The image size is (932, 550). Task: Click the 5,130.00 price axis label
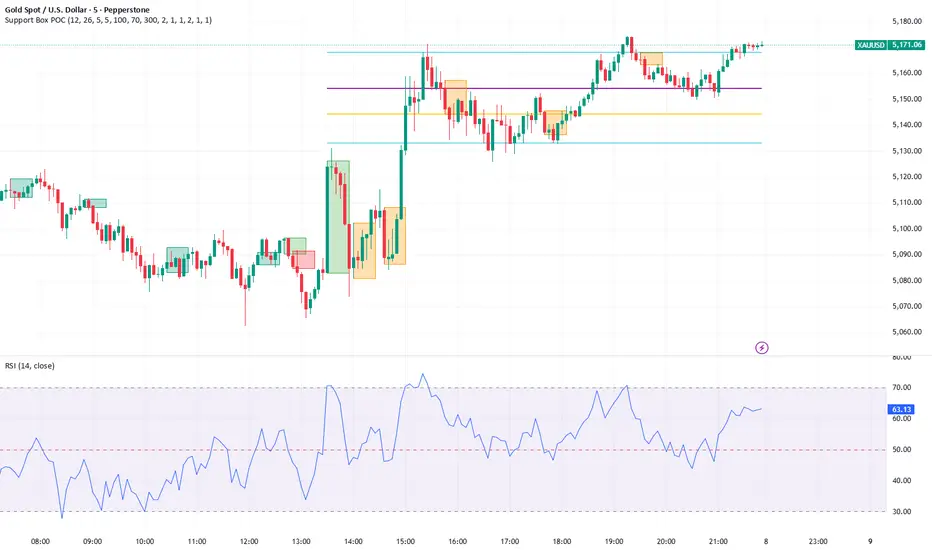pos(907,151)
